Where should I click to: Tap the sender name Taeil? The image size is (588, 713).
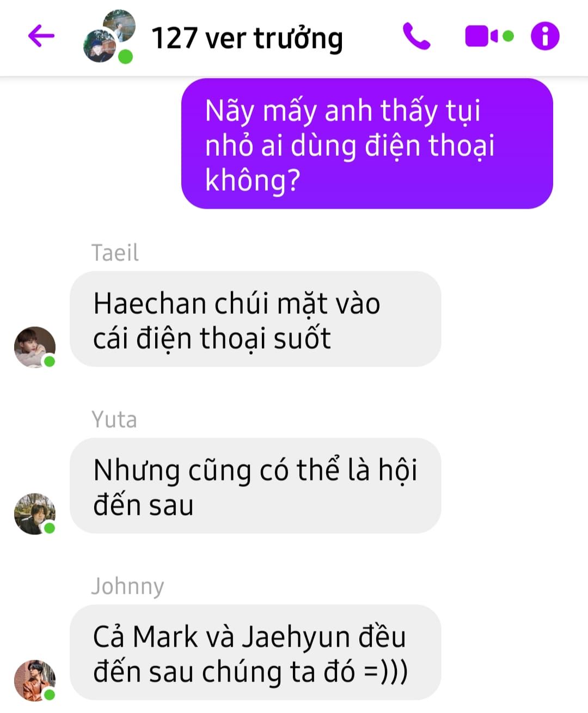click(x=115, y=253)
